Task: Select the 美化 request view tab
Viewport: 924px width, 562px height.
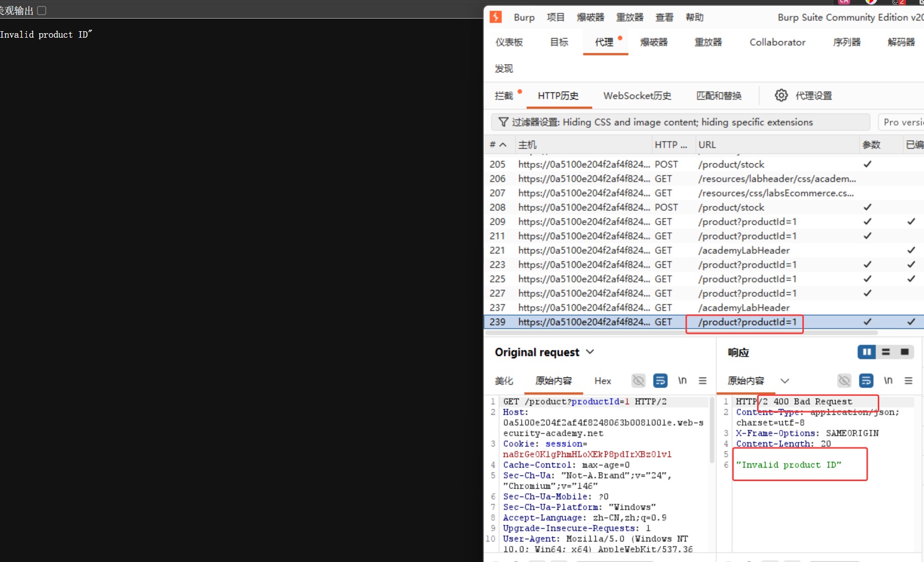Action: [x=504, y=381]
